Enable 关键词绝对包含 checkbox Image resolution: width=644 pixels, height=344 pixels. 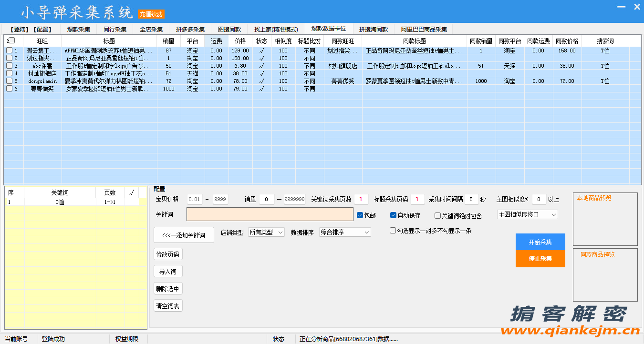437,216
